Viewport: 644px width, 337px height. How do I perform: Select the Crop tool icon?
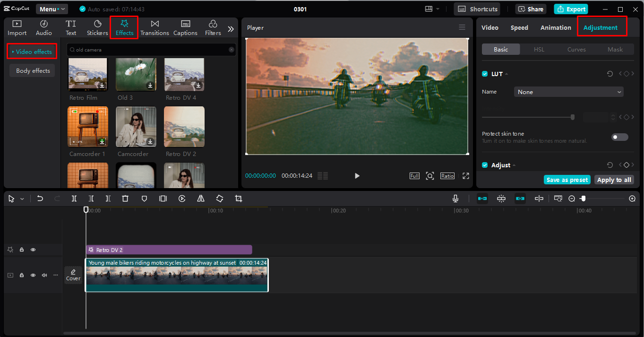[x=239, y=199]
